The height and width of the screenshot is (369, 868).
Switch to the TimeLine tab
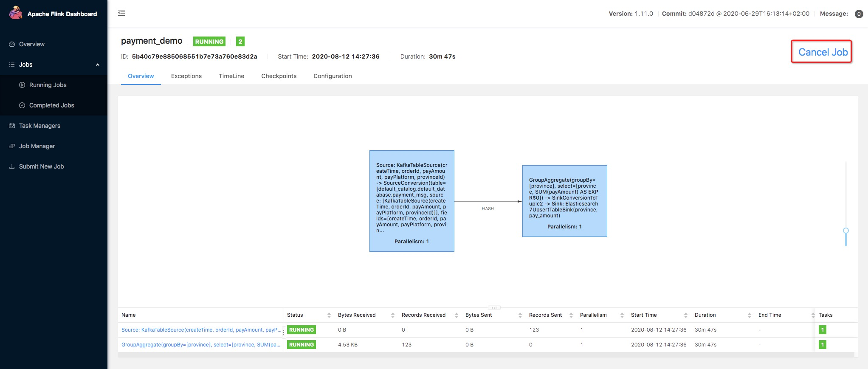point(231,76)
